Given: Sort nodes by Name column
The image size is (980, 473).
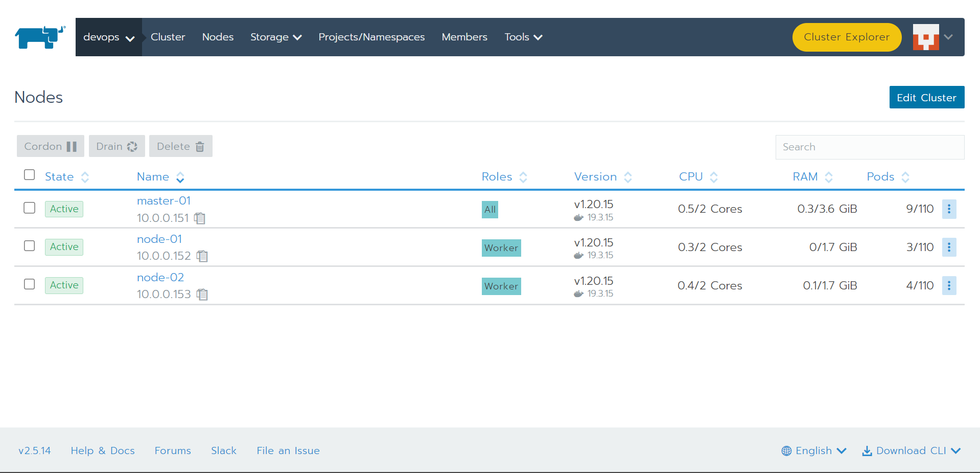Looking at the screenshot, I should 160,177.
